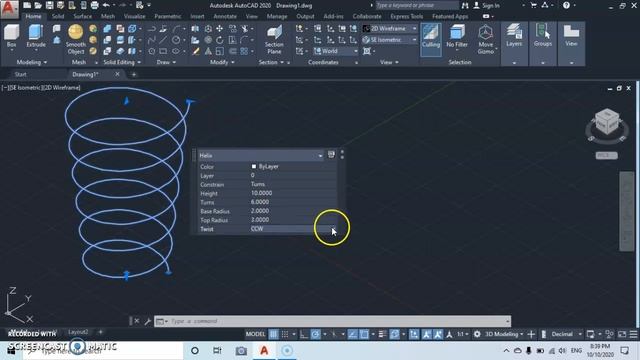Toggle polar tracking in status bar
This screenshot has height=360, width=640.
316,334
